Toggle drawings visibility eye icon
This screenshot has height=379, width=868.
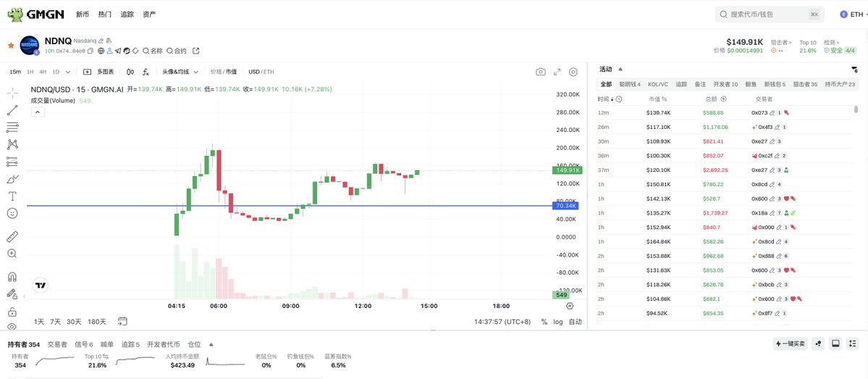click(x=12, y=327)
